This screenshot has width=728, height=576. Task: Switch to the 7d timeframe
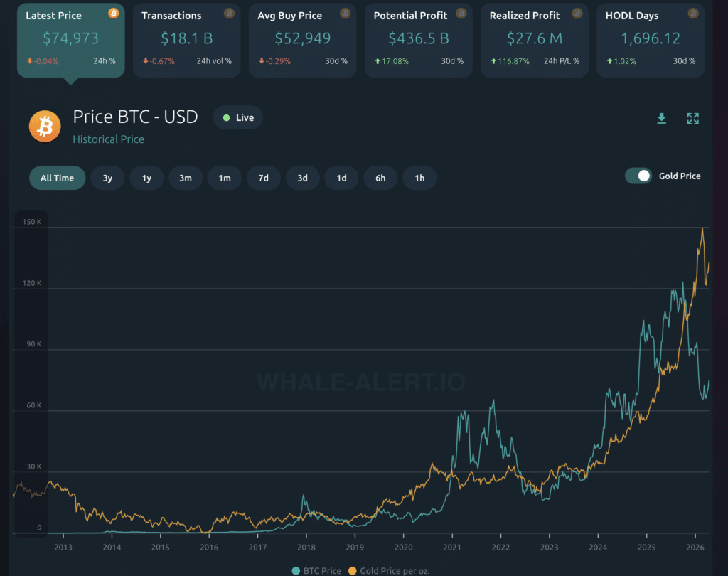point(263,178)
